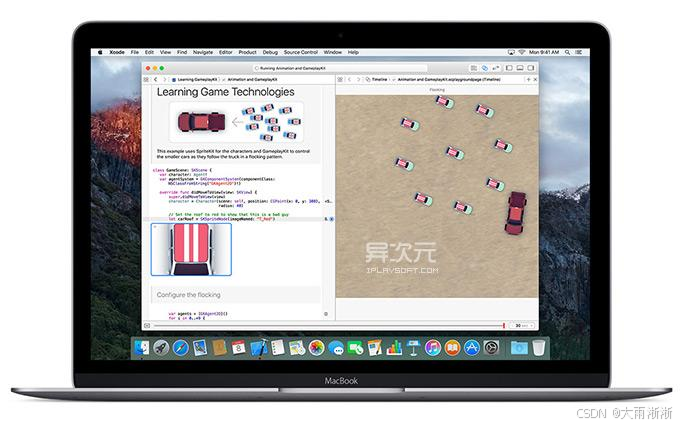Select the Version editor button in Xcode toolbar
This screenshot has height=427, width=680.
(x=495, y=68)
